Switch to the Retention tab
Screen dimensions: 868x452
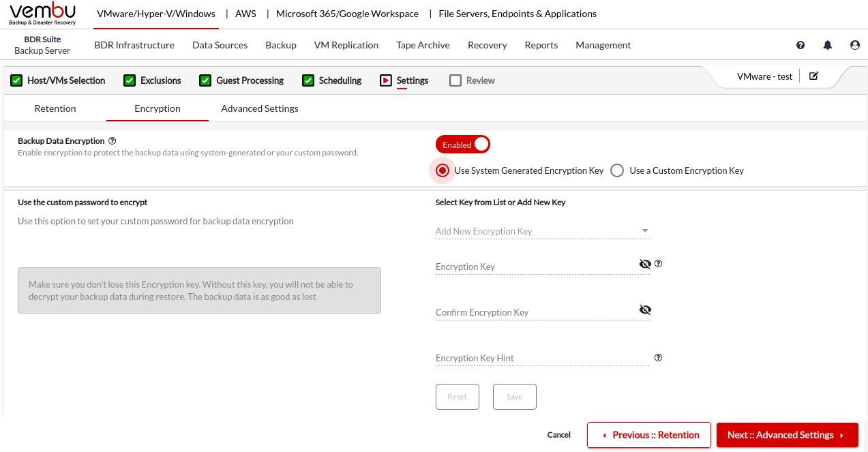point(55,108)
